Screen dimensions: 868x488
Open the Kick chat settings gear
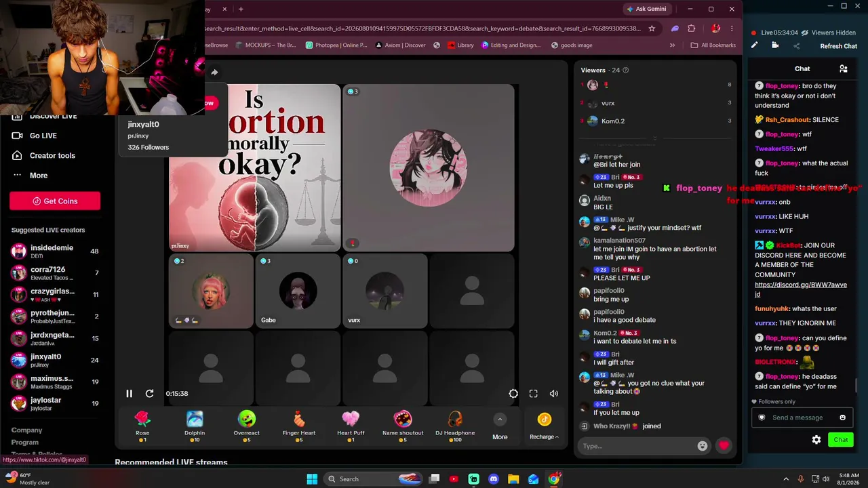(816, 440)
